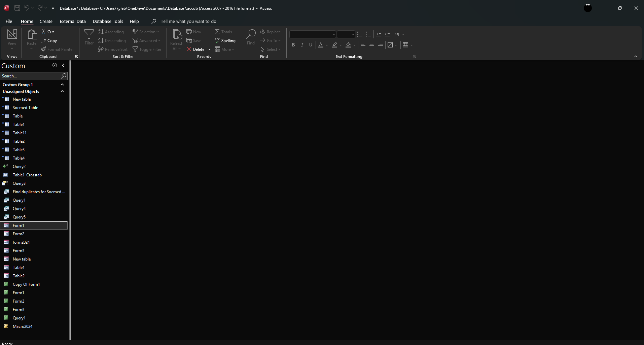Select the Home tab
This screenshot has width=644, height=345.
click(27, 21)
